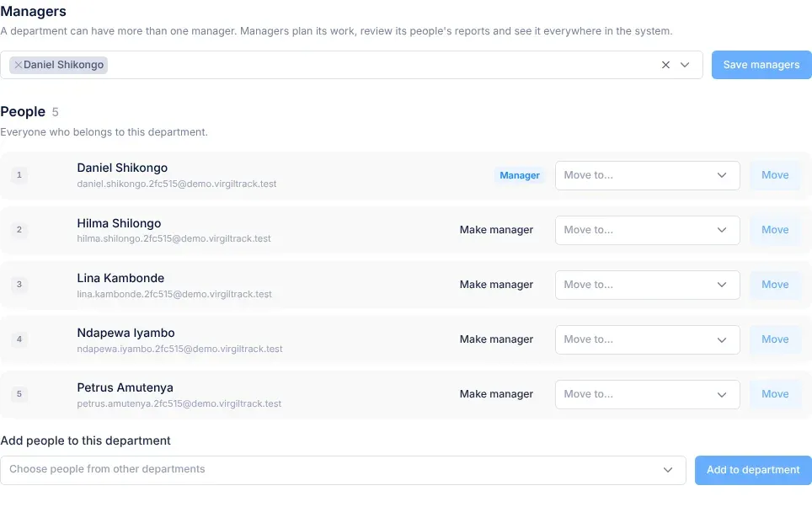Select the name Ndapewa Iyambo
Screen dimensions: 812x507
[126, 333]
